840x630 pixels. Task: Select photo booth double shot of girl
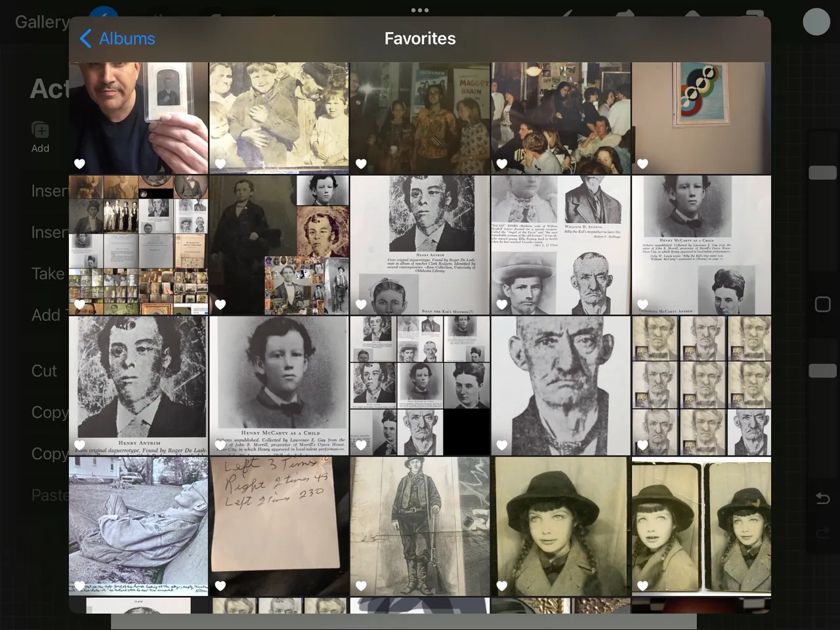click(x=701, y=526)
